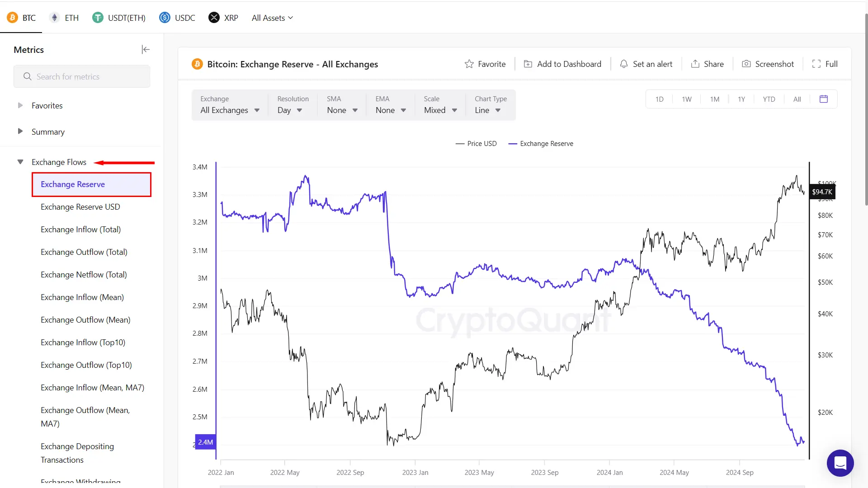
Task: Select the Exchange Inflow (Top10) metric
Action: tap(83, 343)
